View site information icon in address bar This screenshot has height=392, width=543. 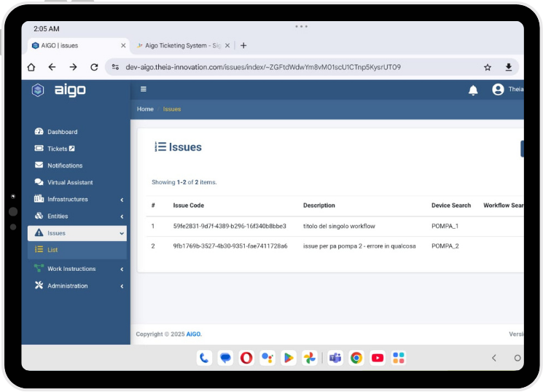pyautogui.click(x=115, y=67)
